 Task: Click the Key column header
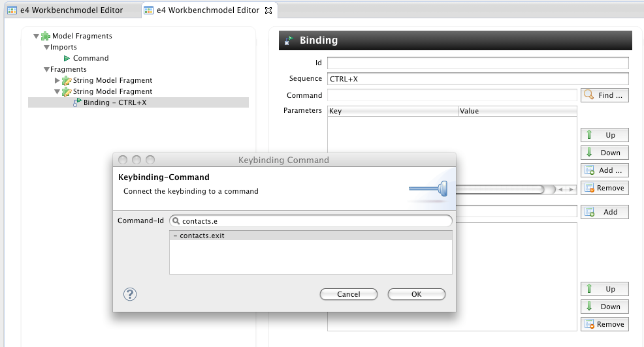pos(393,111)
